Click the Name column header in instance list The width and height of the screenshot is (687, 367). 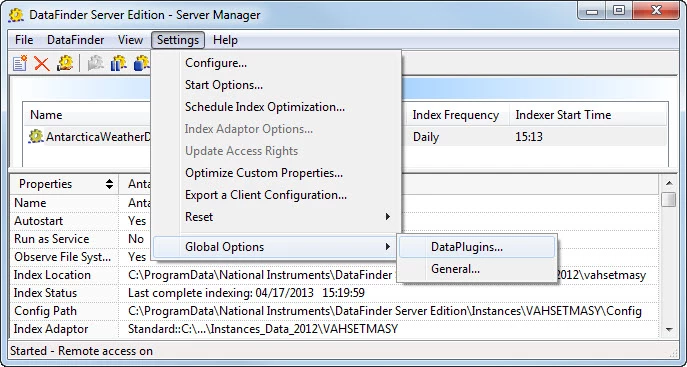click(46, 115)
